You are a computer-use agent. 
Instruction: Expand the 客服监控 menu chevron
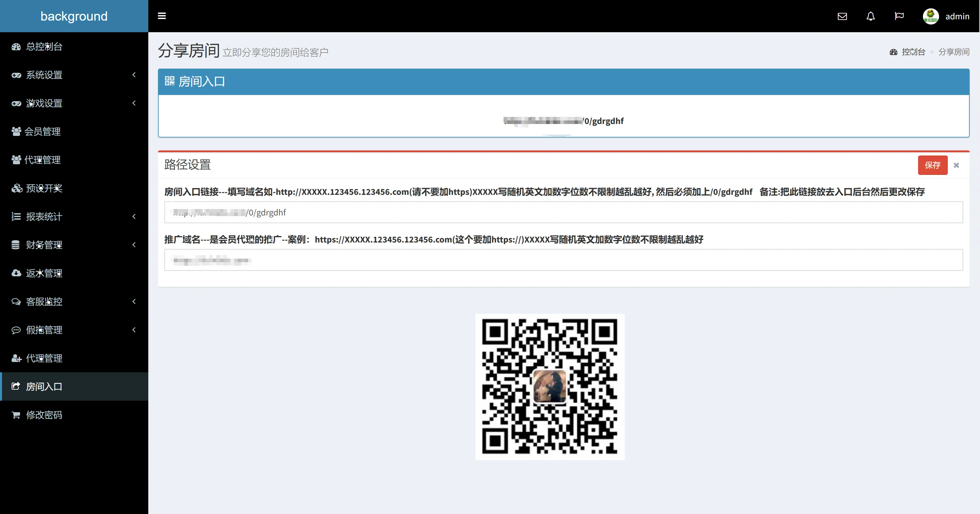tap(134, 301)
